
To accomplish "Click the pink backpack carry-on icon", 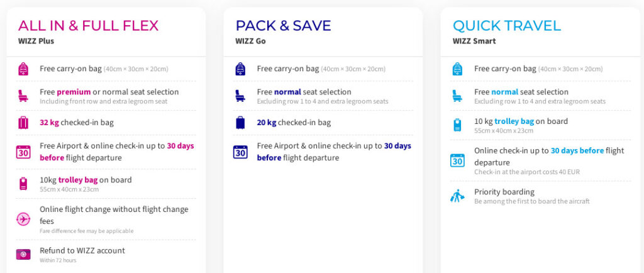I will pyautogui.click(x=23, y=69).
